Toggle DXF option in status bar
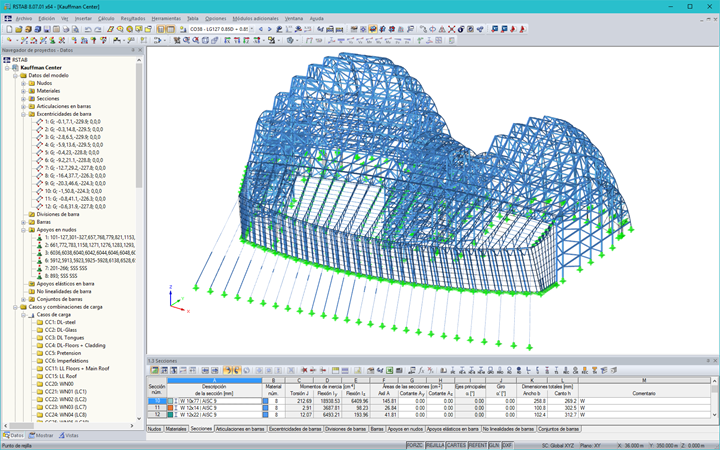The height and width of the screenshot is (450, 720). [507, 445]
